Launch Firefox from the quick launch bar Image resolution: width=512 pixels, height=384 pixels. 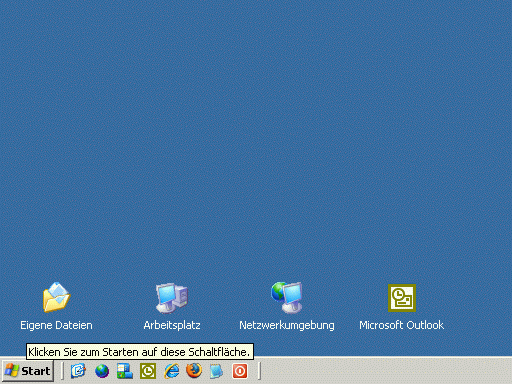pyautogui.click(x=194, y=371)
